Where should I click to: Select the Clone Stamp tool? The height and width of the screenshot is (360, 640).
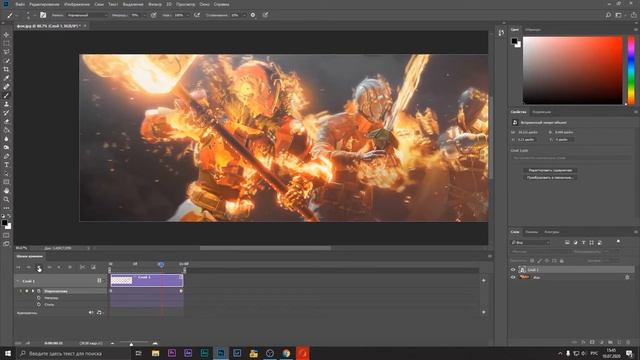[x=6, y=104]
